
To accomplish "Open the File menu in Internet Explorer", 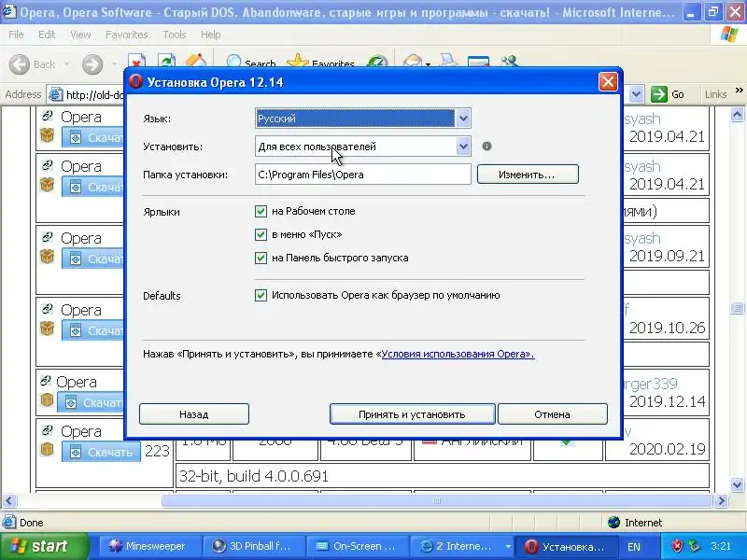I will (x=16, y=35).
